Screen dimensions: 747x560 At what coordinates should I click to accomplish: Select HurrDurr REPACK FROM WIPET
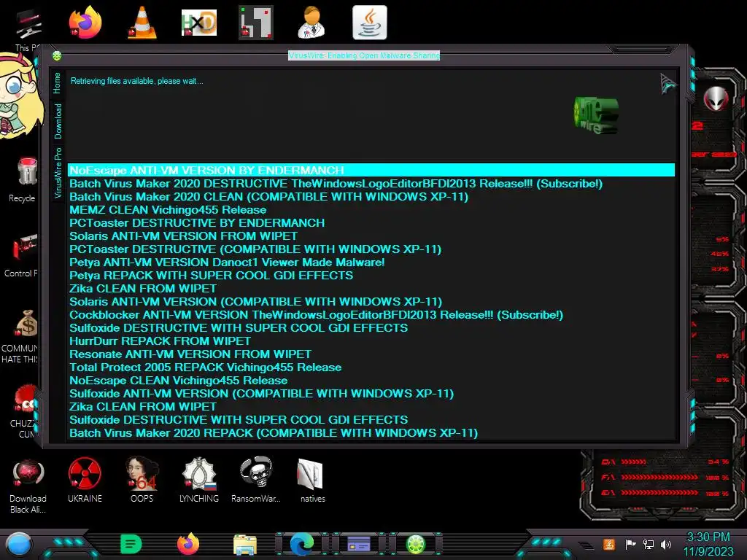click(x=371, y=341)
